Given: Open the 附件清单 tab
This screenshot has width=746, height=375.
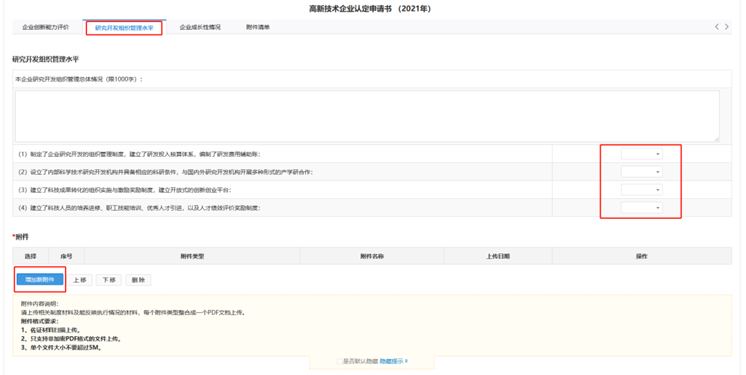Looking at the screenshot, I should coord(258,27).
